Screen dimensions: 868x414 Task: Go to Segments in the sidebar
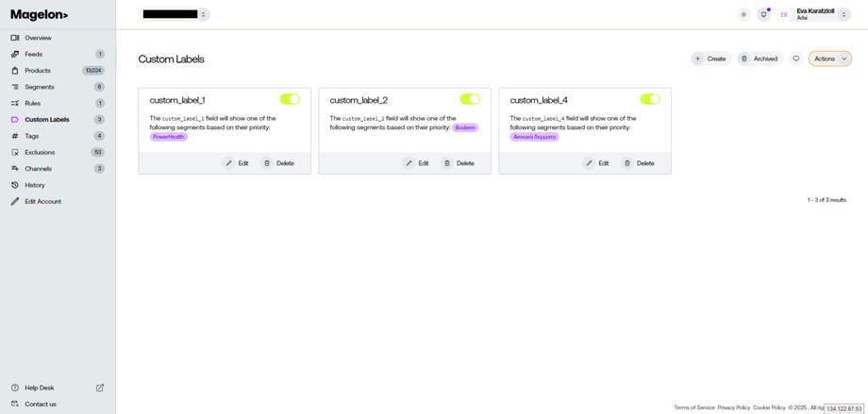[40, 87]
